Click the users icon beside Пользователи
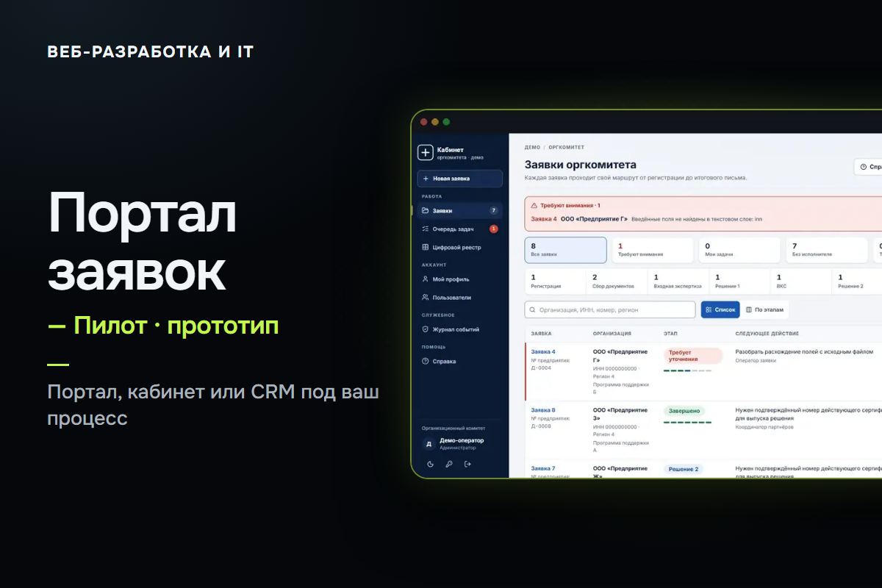Image resolution: width=882 pixels, height=588 pixels. click(x=425, y=298)
